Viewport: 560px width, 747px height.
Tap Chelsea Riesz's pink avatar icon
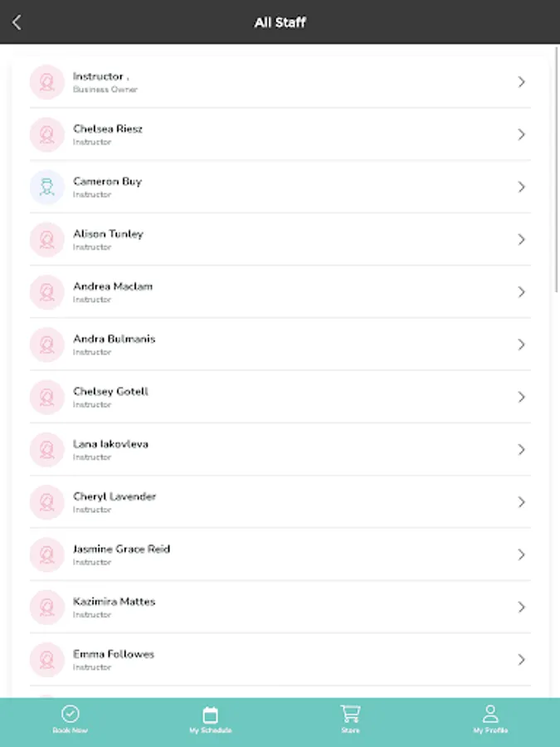coord(47,134)
